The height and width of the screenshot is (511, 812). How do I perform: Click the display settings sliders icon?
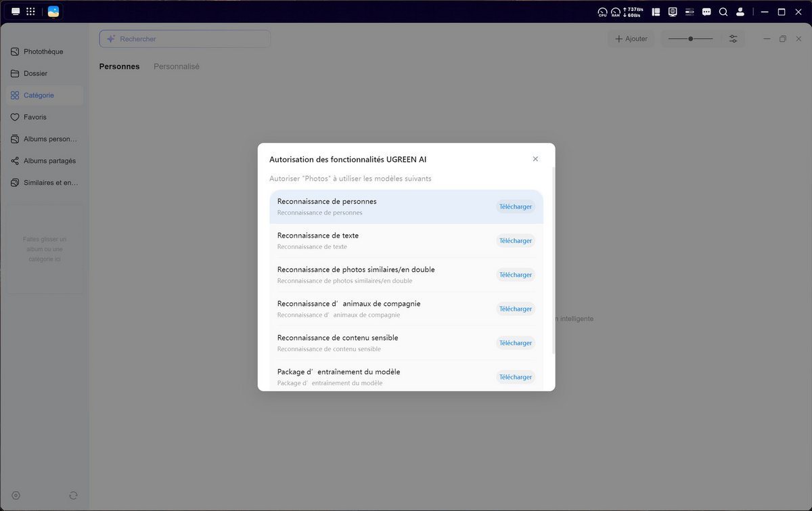click(734, 39)
